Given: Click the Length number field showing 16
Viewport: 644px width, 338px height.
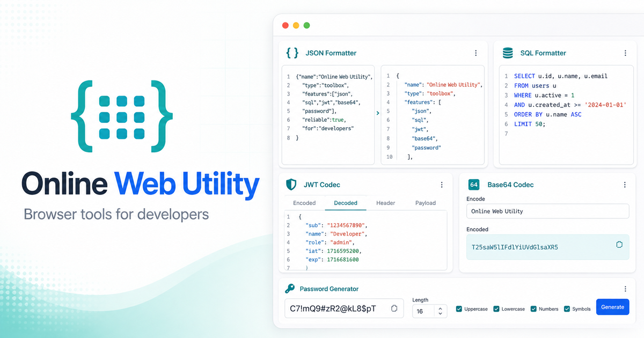Looking at the screenshot, I should [429, 311].
